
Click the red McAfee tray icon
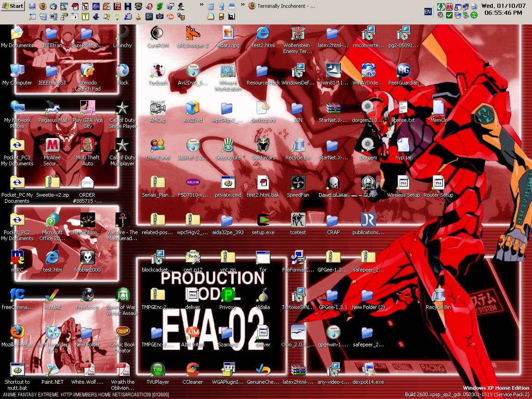point(448,6)
